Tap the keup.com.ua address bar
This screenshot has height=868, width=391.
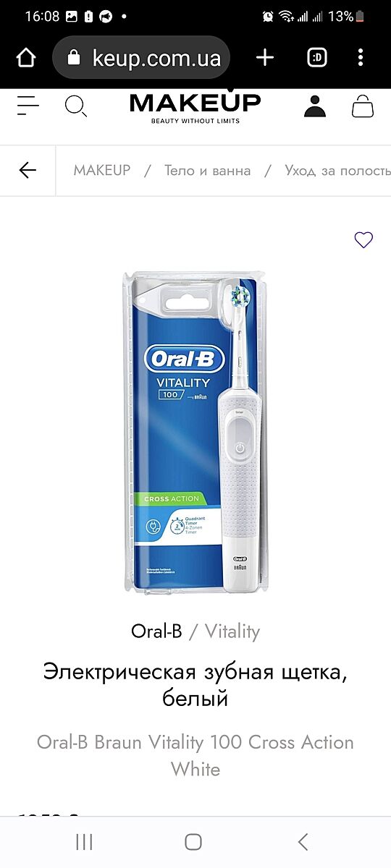click(x=141, y=58)
